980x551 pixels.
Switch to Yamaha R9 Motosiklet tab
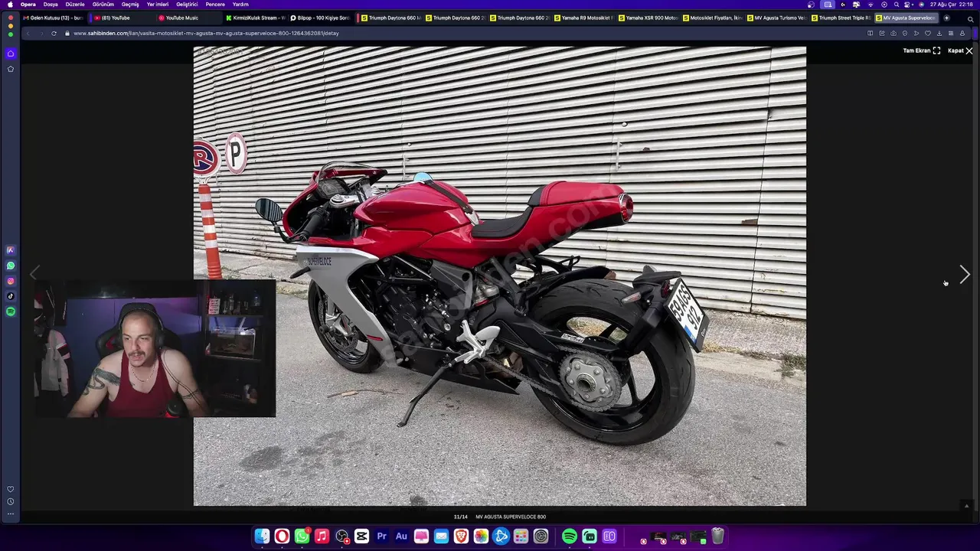[584, 18]
